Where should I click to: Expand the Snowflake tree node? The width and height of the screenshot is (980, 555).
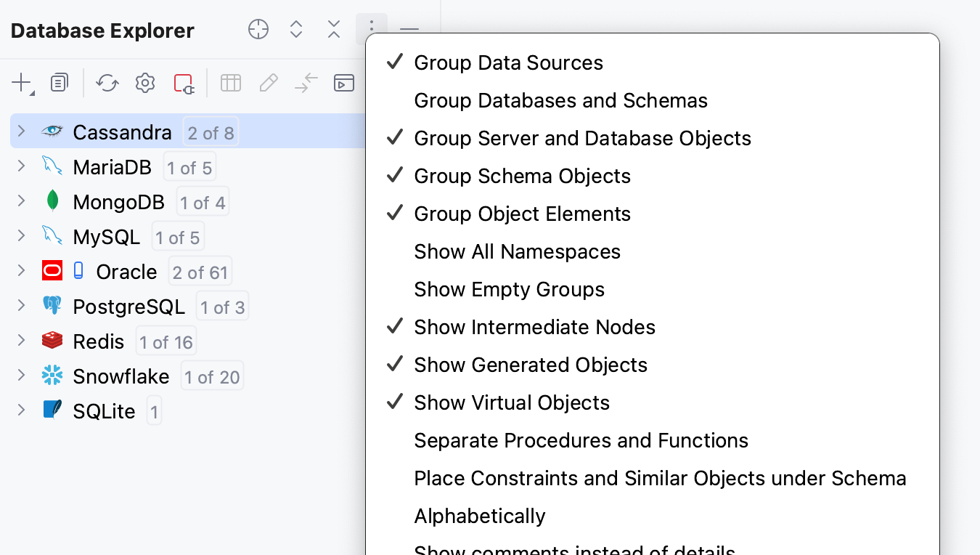[x=21, y=375]
